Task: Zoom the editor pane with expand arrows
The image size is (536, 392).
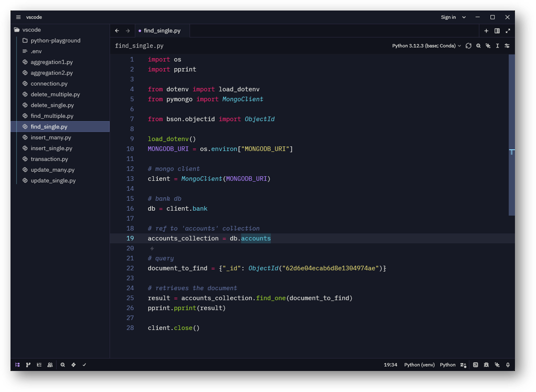Action: pos(508,31)
